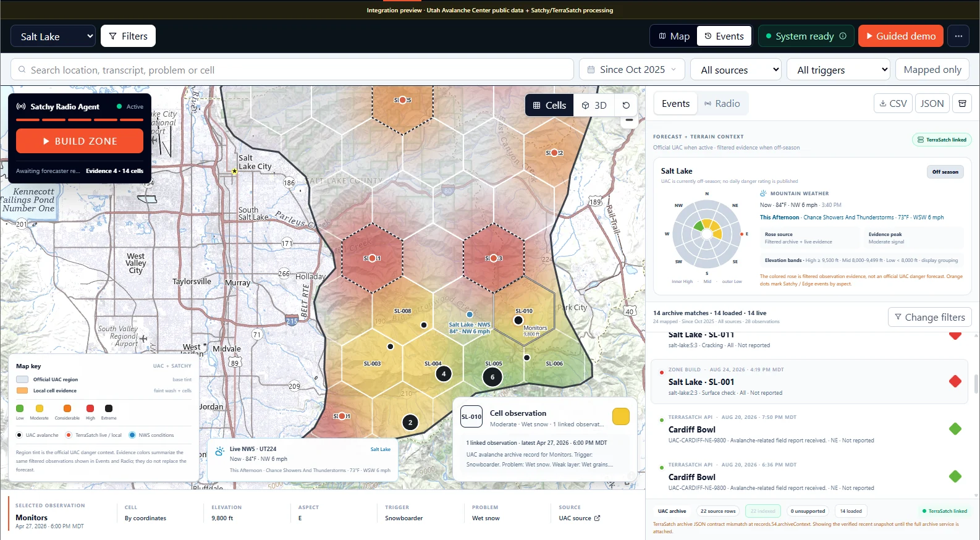
Task: Click the reset map view icon
Action: [x=626, y=105]
